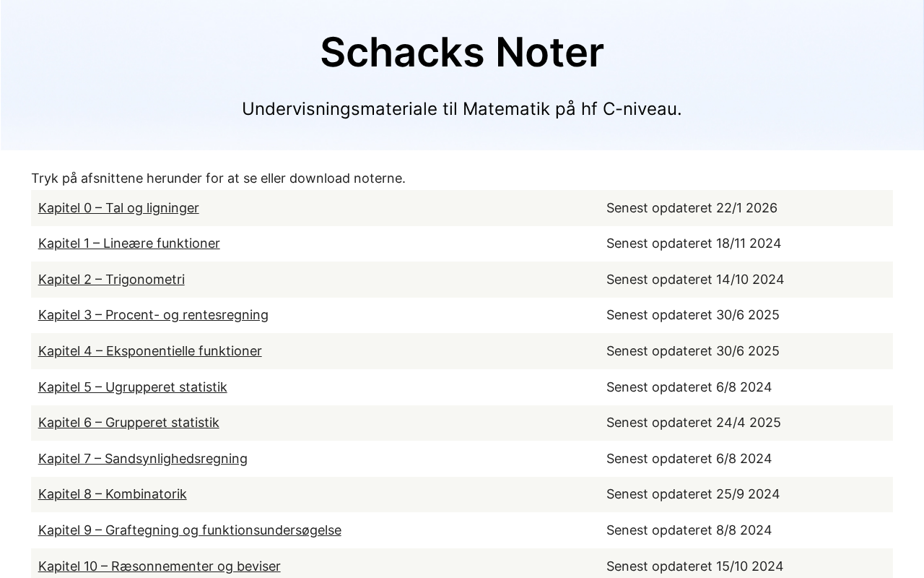View Kapitel 6 – Grupperet statistik notes
This screenshot has height=578, width=924.
pos(128,423)
